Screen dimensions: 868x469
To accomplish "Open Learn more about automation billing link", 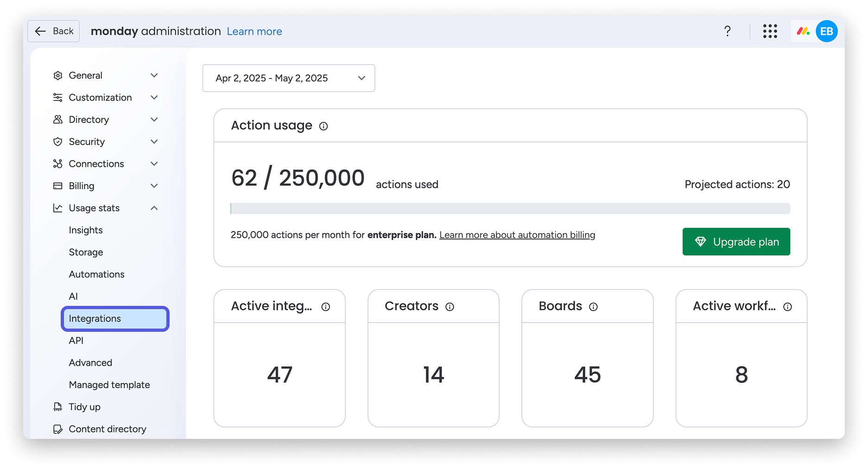I will point(517,235).
